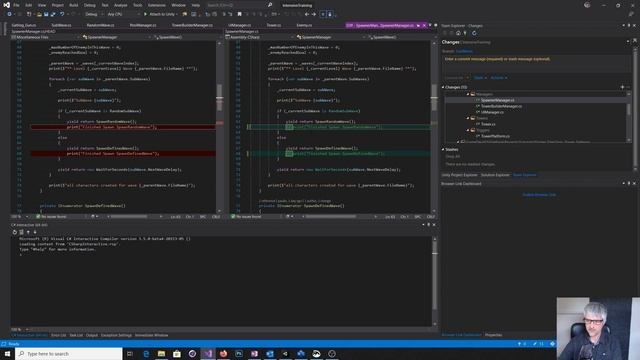Open File Explorer from Windows taskbar

161,353
